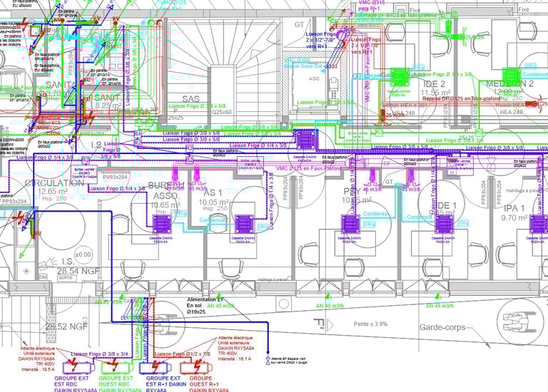
Task: Select the purple Daikin cassette in AS 1
Action: click(243, 224)
